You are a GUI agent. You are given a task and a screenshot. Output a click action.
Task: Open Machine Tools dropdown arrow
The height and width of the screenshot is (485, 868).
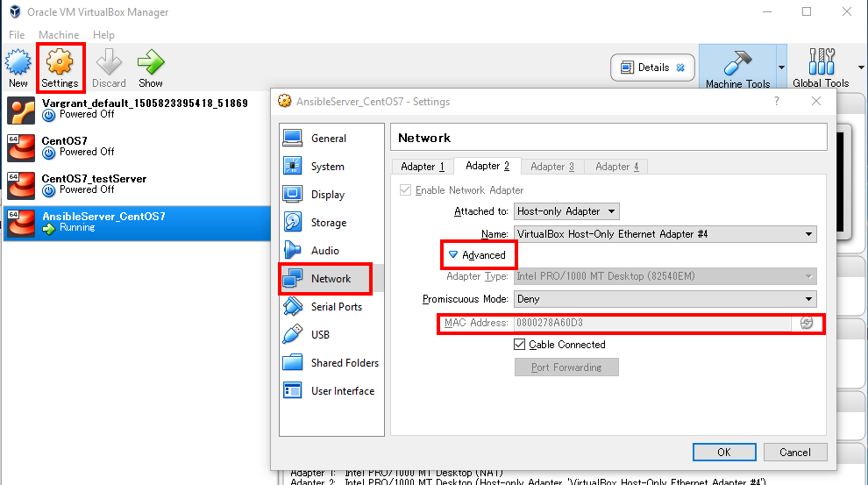click(x=782, y=68)
